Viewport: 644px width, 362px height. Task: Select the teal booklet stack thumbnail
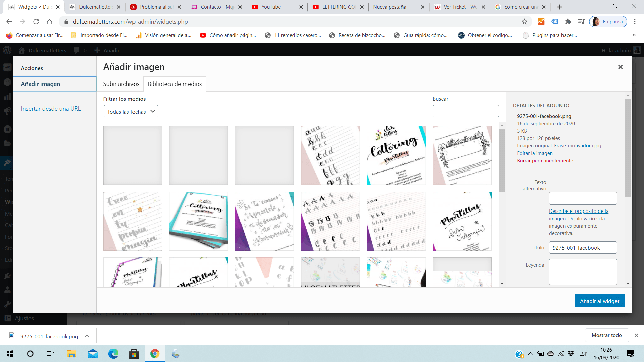(x=199, y=221)
